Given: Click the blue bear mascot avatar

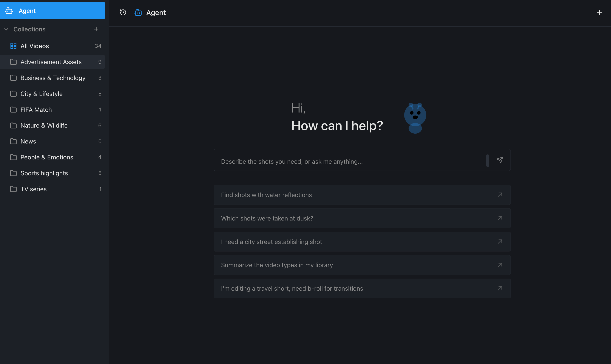Looking at the screenshot, I should (415, 118).
